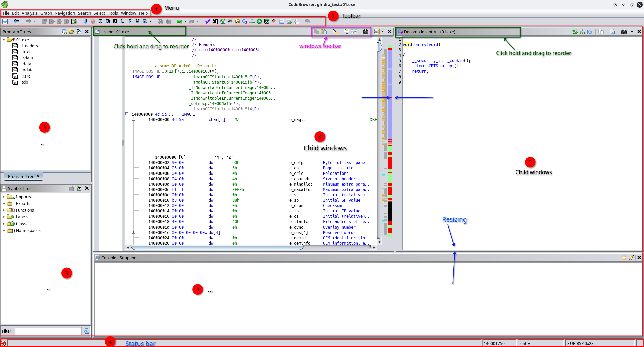Take a Listing snapshot with camera icon
644x347 pixels.
365,32
